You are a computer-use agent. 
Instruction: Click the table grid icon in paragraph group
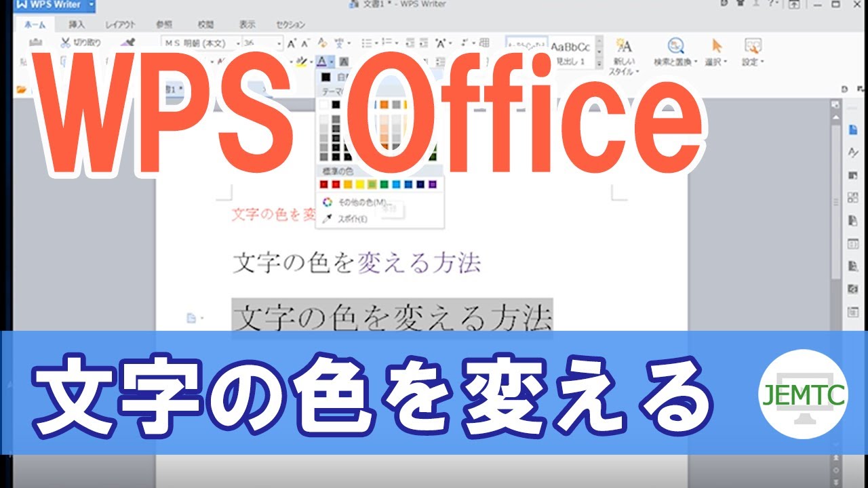484,43
